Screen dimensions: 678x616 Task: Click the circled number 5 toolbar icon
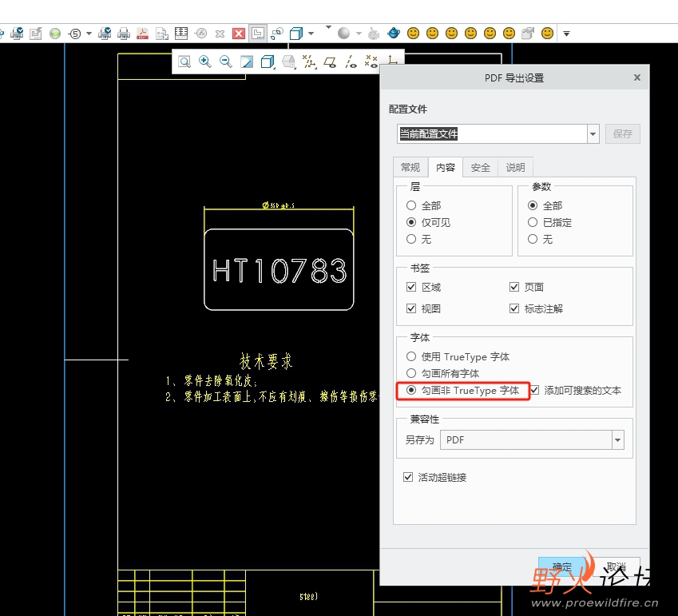(x=75, y=34)
